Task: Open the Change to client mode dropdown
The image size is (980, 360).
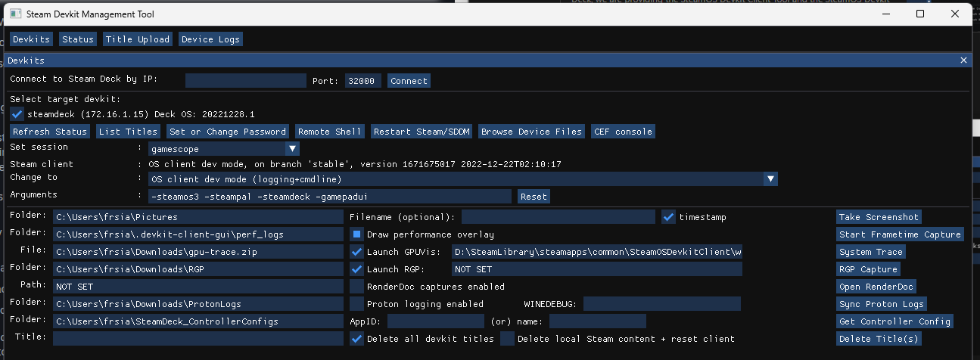Action: tap(770, 179)
